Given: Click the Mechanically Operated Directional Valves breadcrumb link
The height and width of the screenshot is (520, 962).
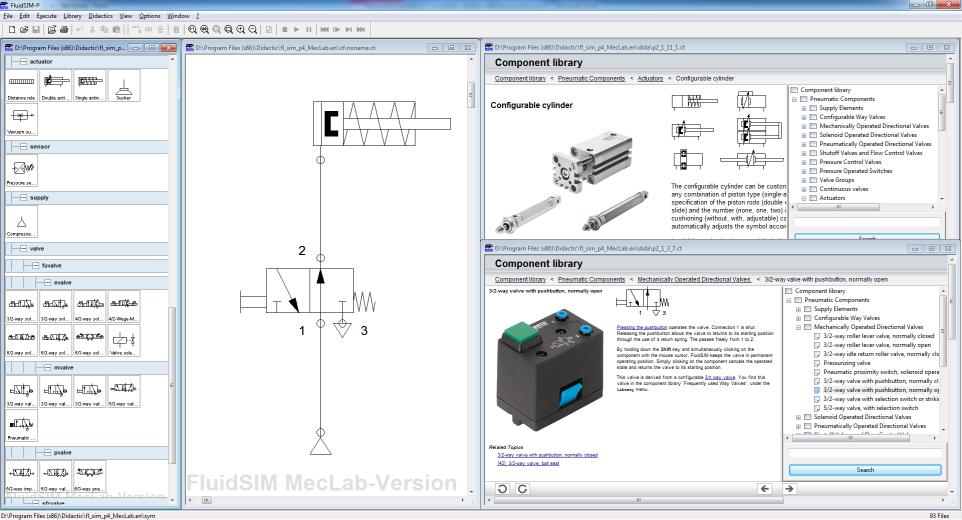Looking at the screenshot, I should 694,280.
